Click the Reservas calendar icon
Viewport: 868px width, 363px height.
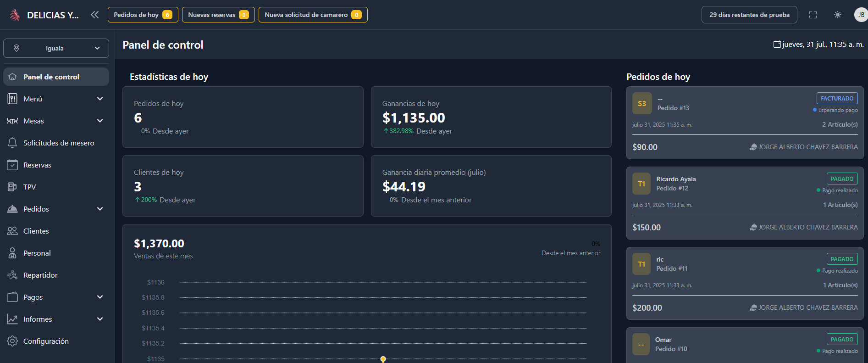pyautogui.click(x=12, y=165)
